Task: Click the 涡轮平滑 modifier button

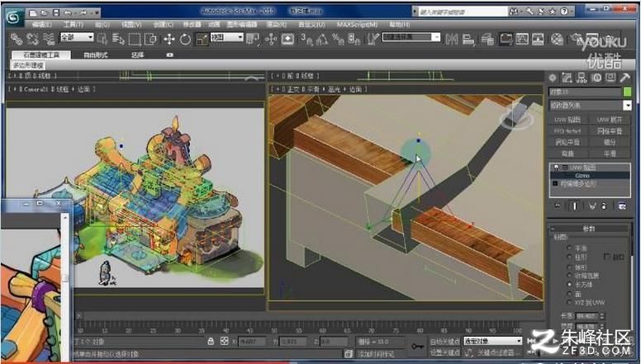Action: pos(567,142)
